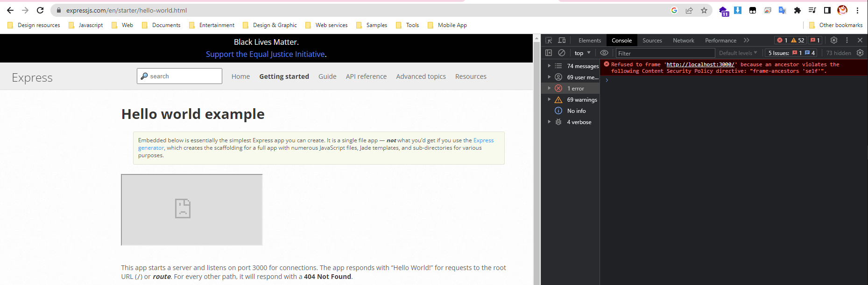Open the Default levels dropdown
The height and width of the screenshot is (285, 868).
(738, 53)
